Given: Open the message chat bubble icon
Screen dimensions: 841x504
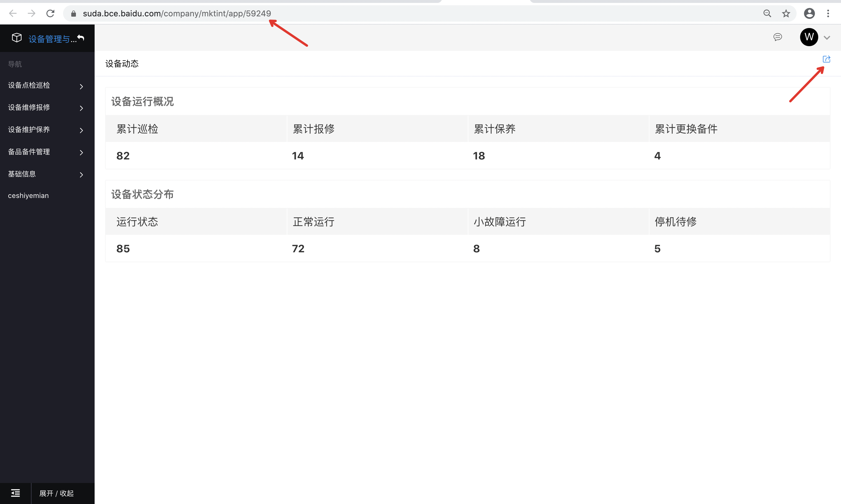Looking at the screenshot, I should (778, 37).
